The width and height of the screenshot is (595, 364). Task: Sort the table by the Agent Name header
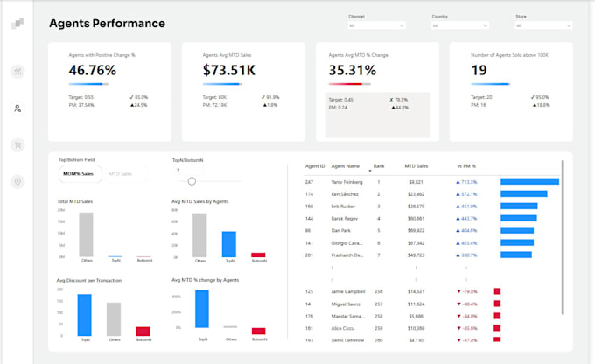click(x=345, y=166)
